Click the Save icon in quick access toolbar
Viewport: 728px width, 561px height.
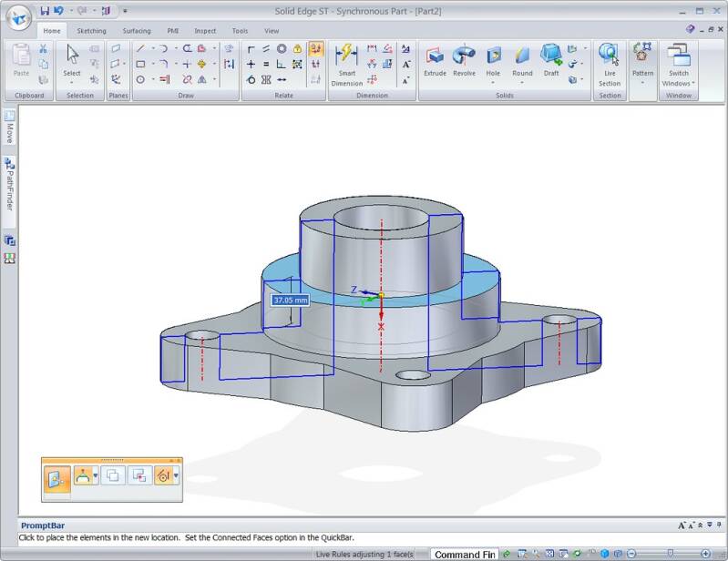pos(45,11)
